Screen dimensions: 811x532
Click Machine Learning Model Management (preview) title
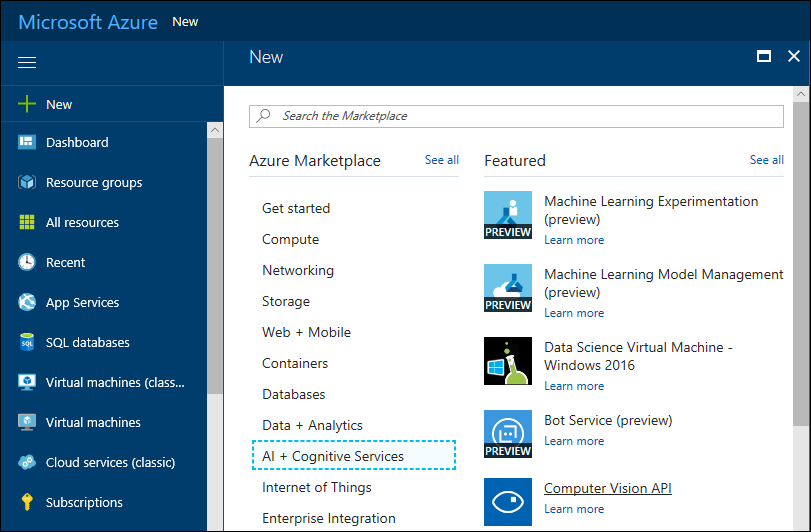point(664,283)
